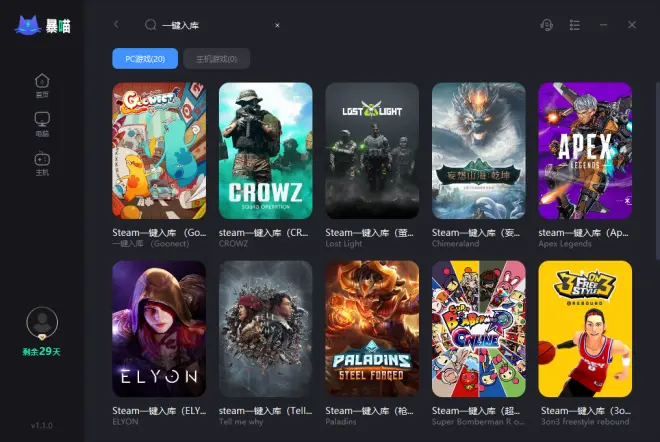This screenshot has width=660, height=442.
Task: Click the customer service headset icon
Action: 546,25
